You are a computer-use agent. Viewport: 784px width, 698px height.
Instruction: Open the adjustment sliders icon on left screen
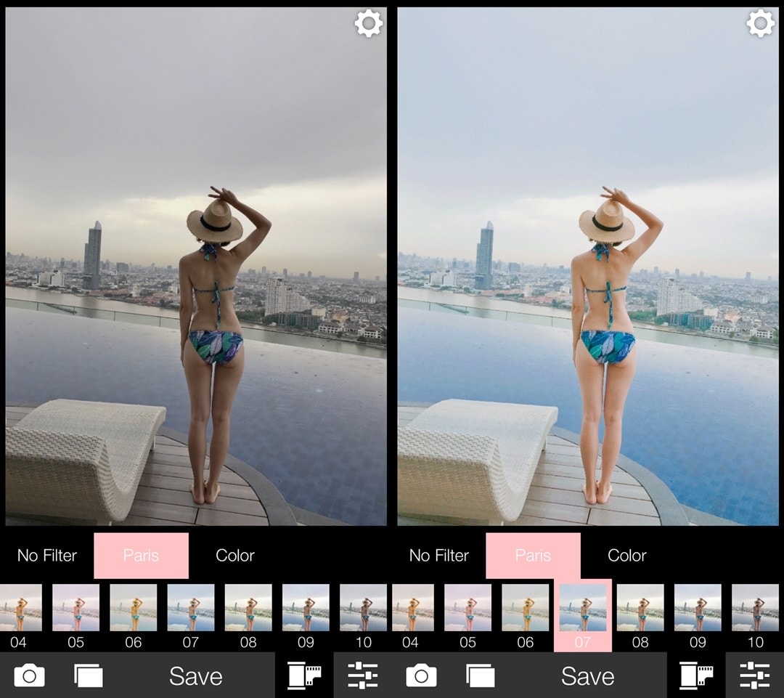(x=362, y=676)
